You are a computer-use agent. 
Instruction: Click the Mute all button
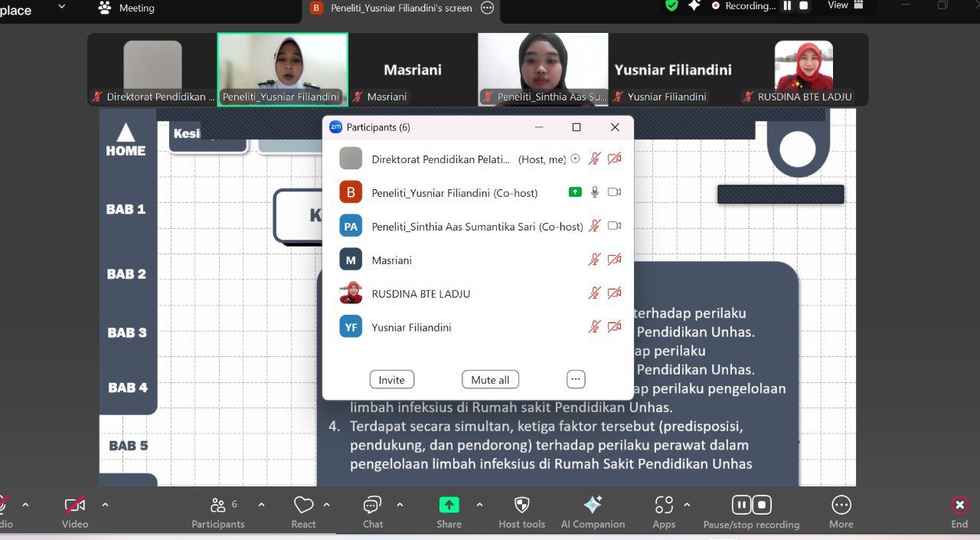pos(490,380)
